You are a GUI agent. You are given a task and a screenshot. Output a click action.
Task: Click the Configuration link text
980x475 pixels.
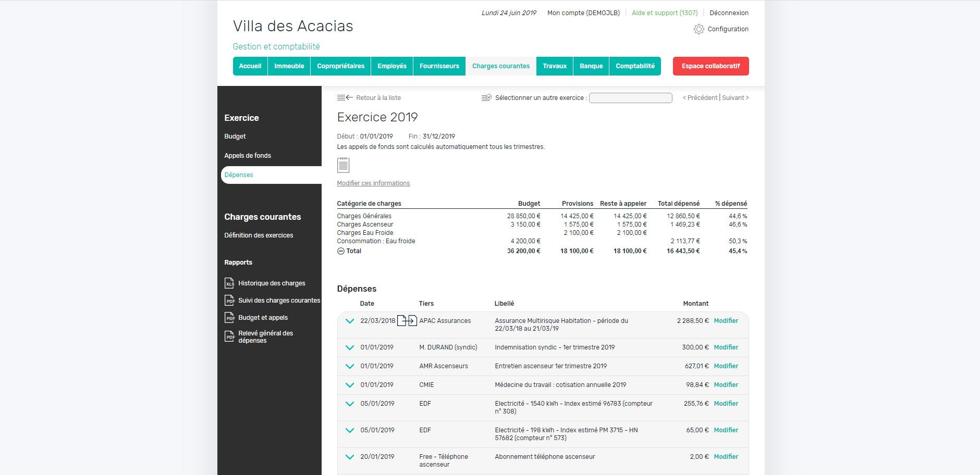(728, 29)
